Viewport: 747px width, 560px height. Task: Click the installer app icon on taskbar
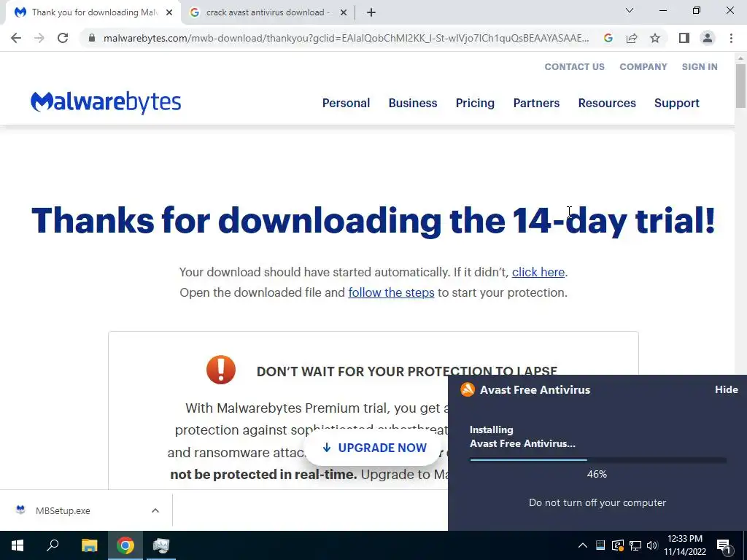point(161,545)
